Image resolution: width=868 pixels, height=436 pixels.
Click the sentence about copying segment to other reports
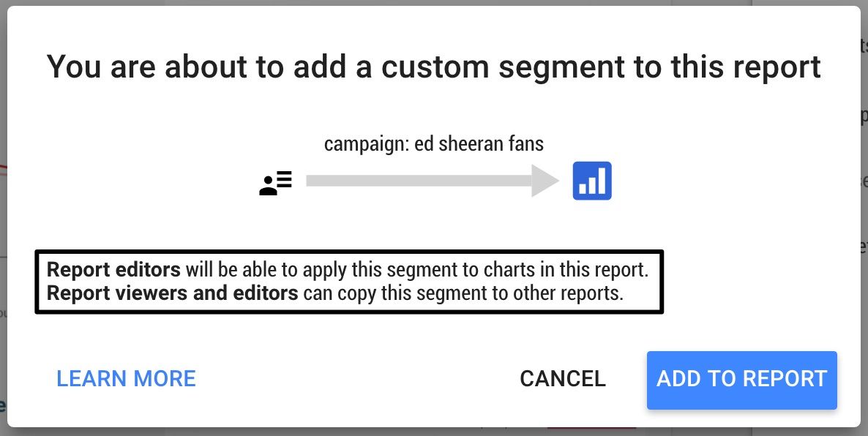(x=335, y=293)
